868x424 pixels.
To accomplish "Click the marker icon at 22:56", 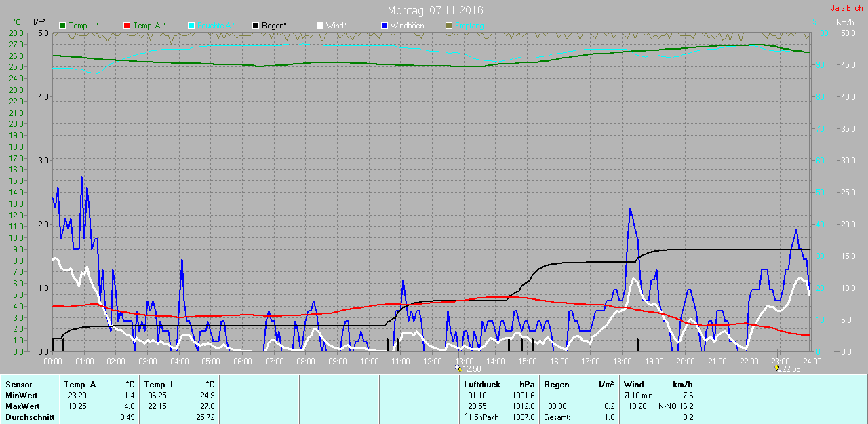I will [778, 368].
